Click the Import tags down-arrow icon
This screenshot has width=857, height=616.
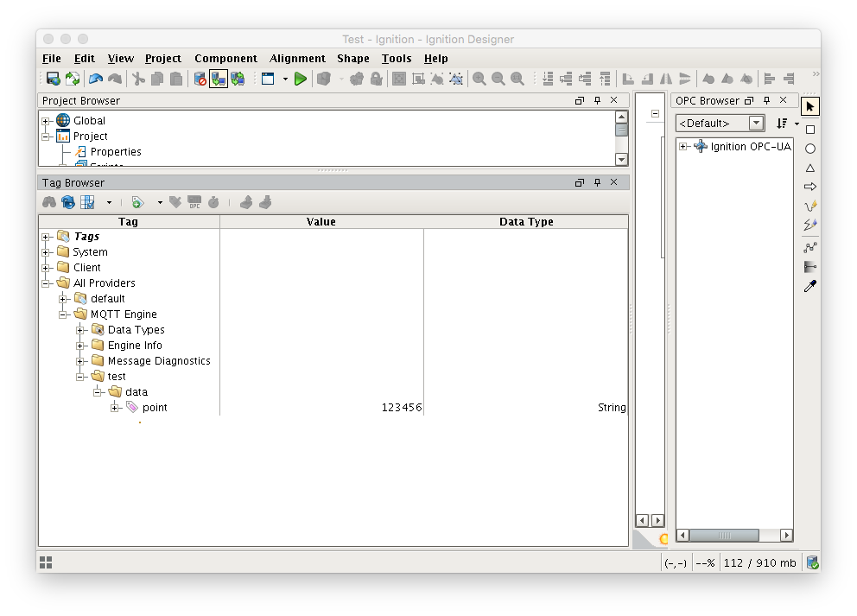coord(265,203)
